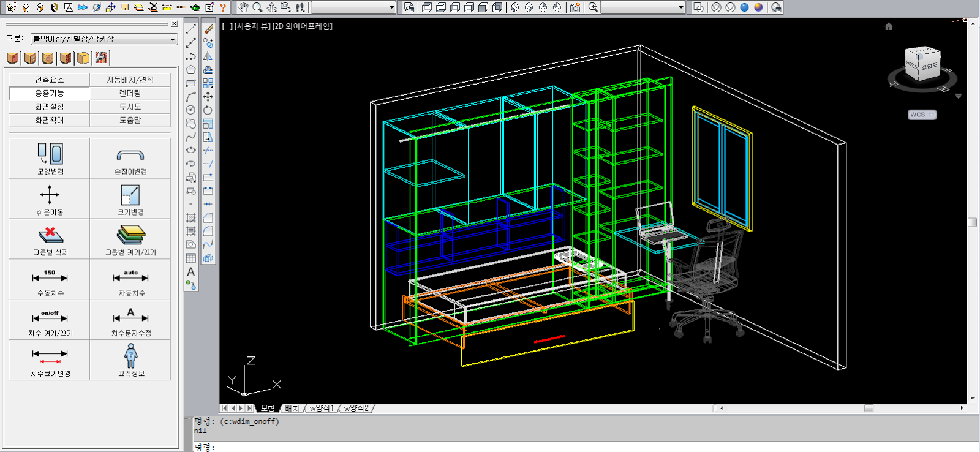Screen dimensions: 980x452
Task: Click the tools wrench icon in panel
Action: pos(101,58)
